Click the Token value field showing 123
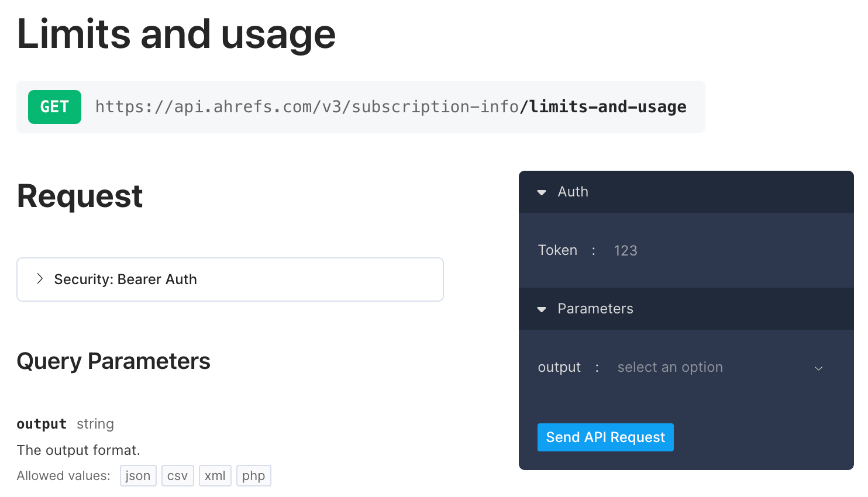The height and width of the screenshot is (497, 868). pyautogui.click(x=626, y=250)
